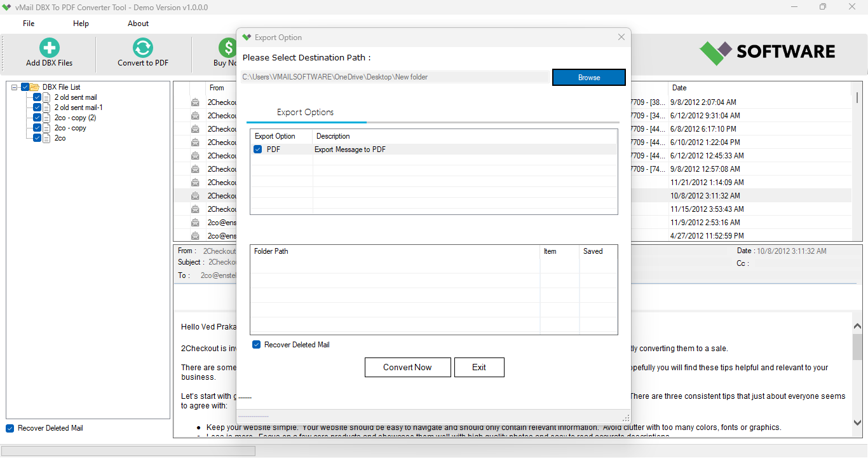The width and height of the screenshot is (868, 458).
Task: Click the vMail logo in the title bar
Action: click(8, 7)
